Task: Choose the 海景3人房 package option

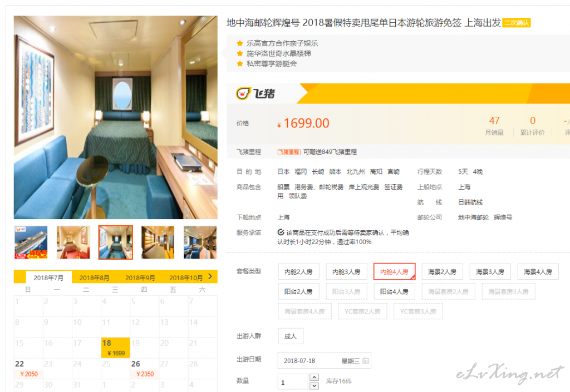Action: pyautogui.click(x=490, y=272)
